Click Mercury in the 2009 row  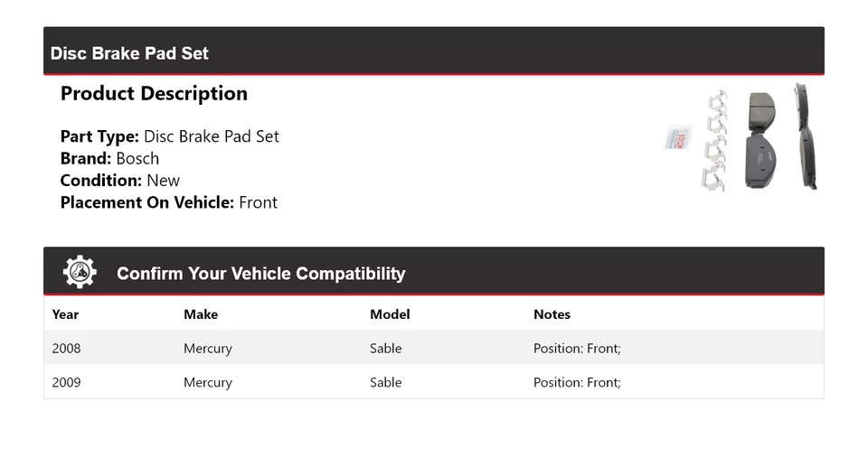pyautogui.click(x=208, y=382)
